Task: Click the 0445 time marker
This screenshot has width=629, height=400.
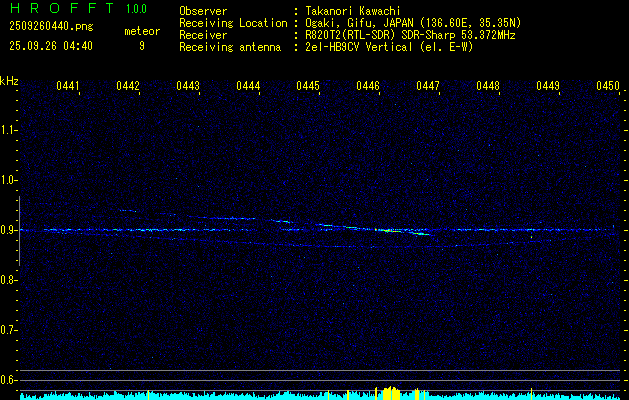Action: [308, 87]
